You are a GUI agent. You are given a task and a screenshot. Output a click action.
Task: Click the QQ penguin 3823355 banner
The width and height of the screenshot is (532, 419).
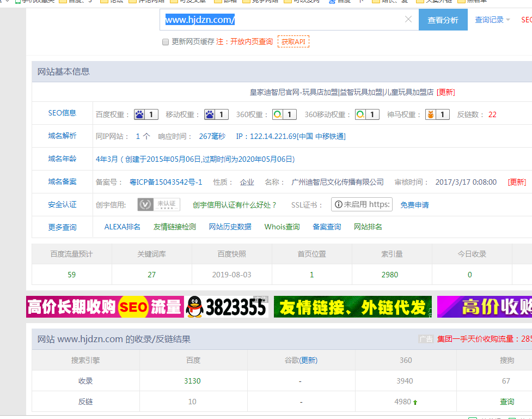point(227,307)
